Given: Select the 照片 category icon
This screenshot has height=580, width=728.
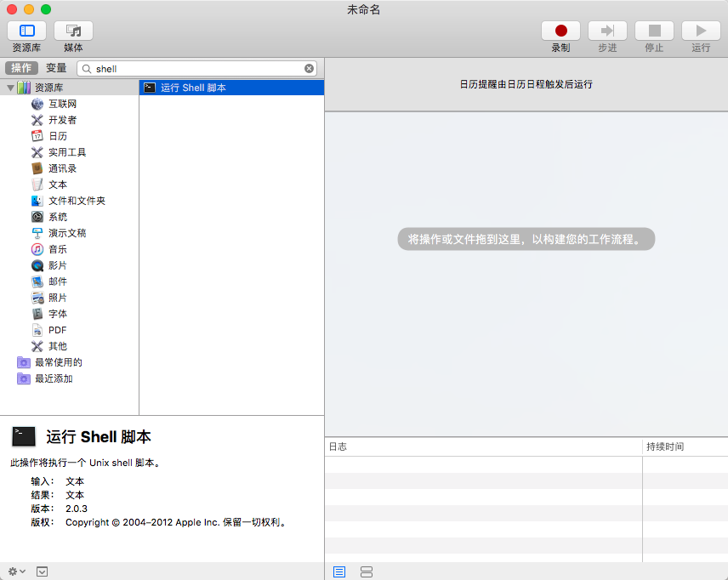Looking at the screenshot, I should click(x=37, y=298).
